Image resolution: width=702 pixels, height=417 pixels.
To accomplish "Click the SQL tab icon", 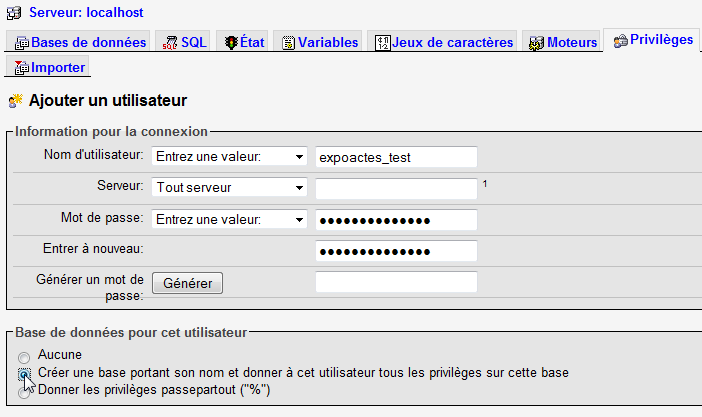I will coord(171,43).
